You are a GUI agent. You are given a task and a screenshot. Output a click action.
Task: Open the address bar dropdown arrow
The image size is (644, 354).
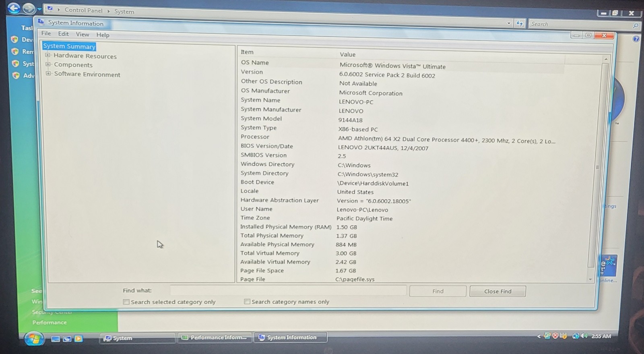[509, 23]
